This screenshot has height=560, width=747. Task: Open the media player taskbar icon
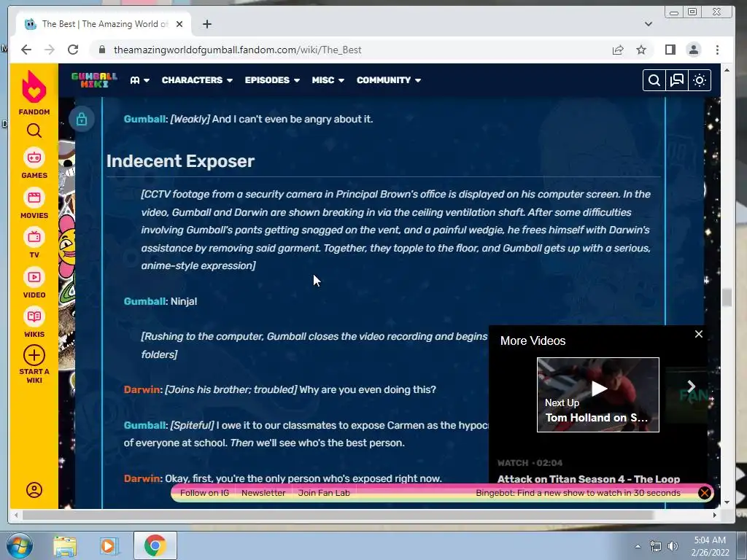[109, 546]
